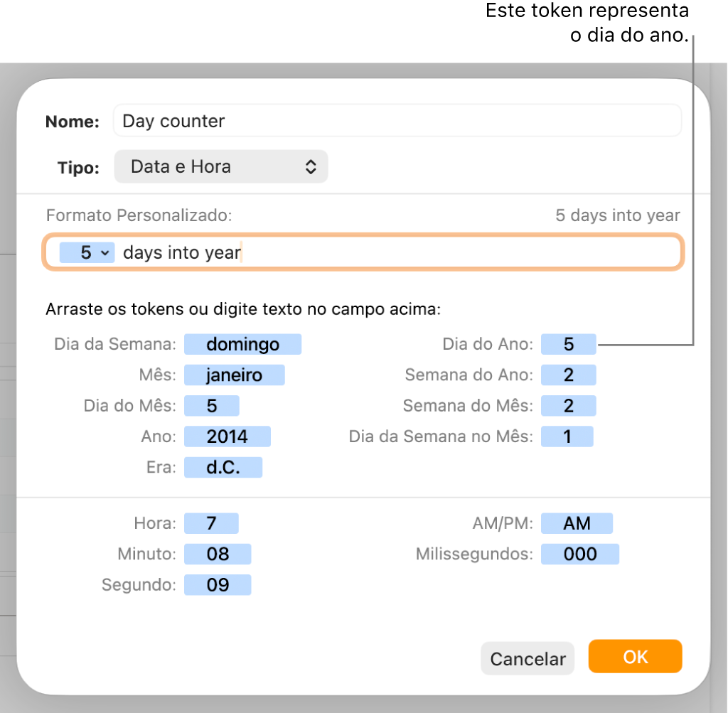Screen dimensions: 728x713
Task: Select the Hora token
Action: pos(211,523)
